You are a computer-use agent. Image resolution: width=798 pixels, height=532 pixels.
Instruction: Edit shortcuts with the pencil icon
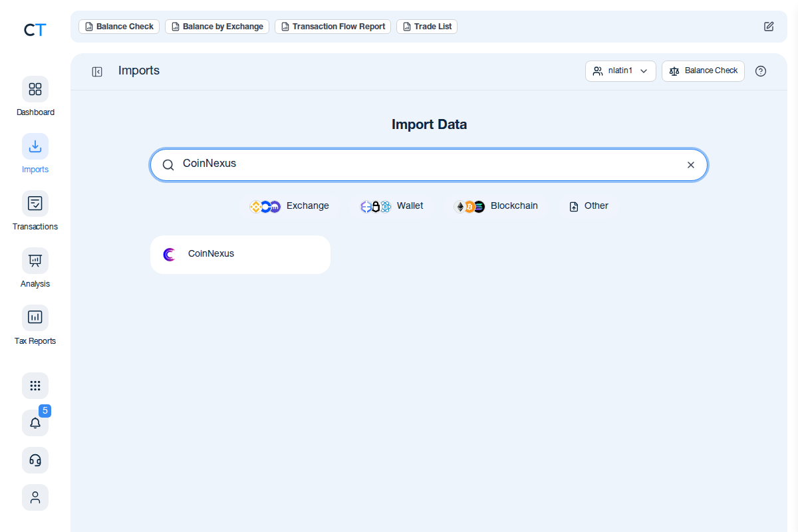pos(769,27)
